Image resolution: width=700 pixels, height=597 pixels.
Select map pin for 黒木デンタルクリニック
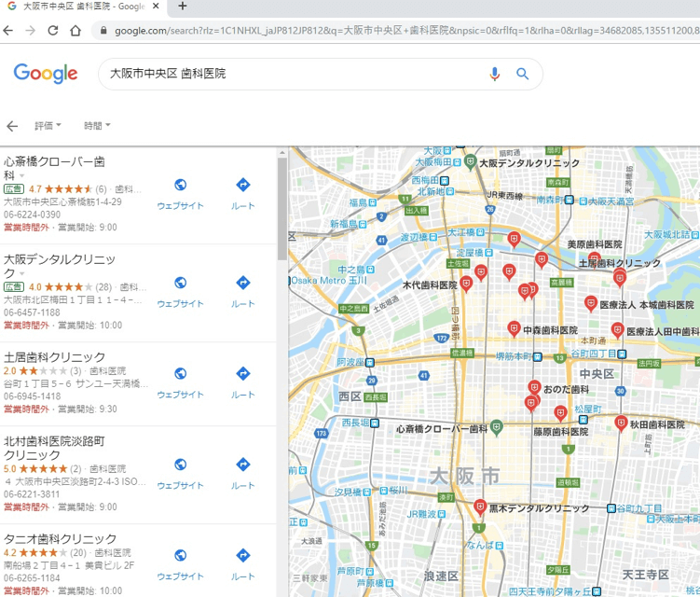[480, 507]
